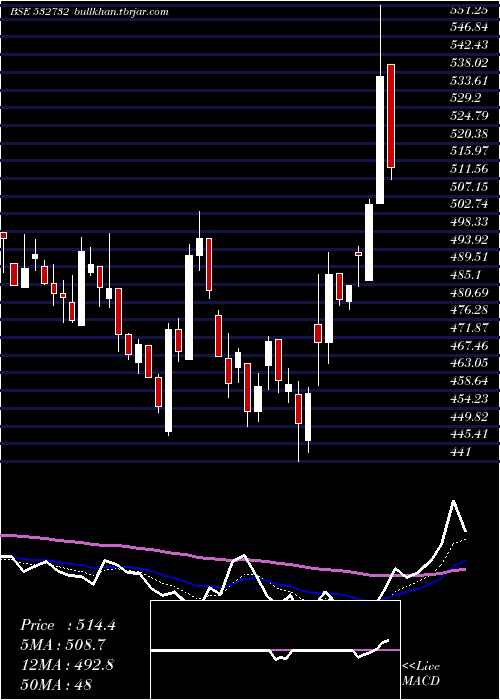Select the 463.05 price axis label

click(469, 363)
